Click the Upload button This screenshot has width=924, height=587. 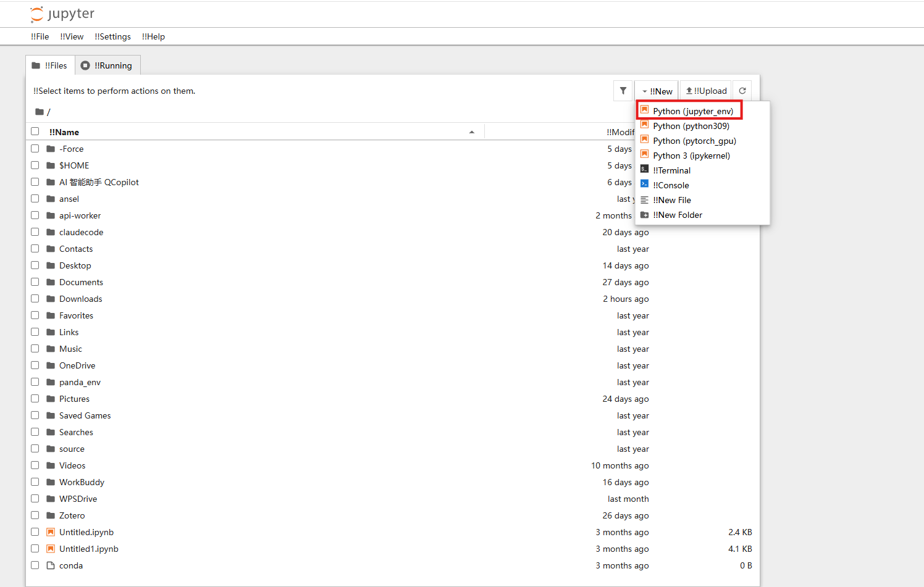coord(706,91)
